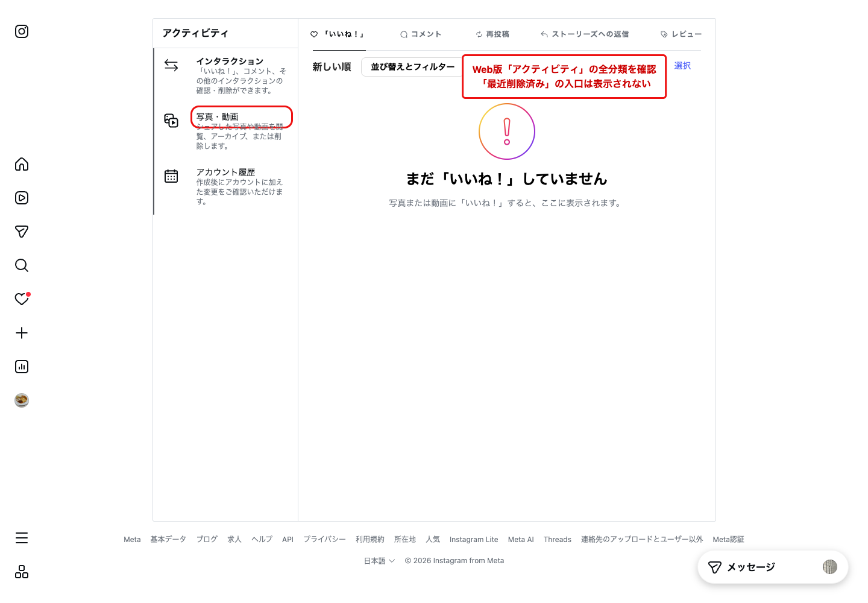Screen dimensions: 868x603
Task: Open 利用規約 footer link
Action: tap(370, 540)
